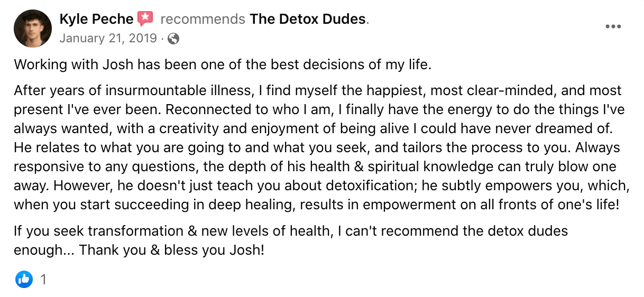The image size is (644, 297).
Task: Click the line starting away. However, he doesn't
Action: [316, 185]
